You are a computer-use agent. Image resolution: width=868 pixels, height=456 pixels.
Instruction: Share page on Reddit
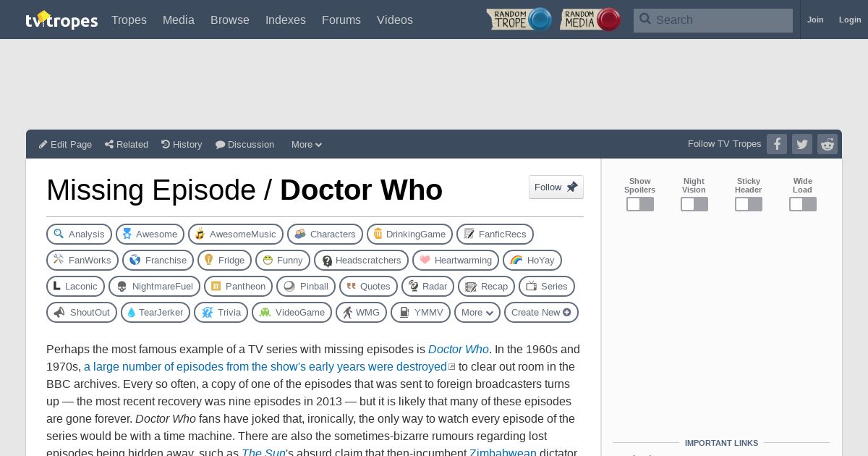click(827, 144)
